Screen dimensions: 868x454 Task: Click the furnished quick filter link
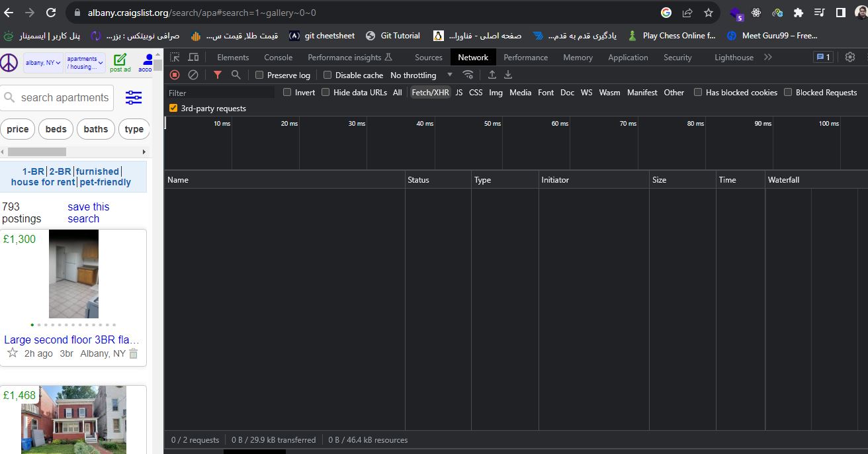(x=98, y=171)
